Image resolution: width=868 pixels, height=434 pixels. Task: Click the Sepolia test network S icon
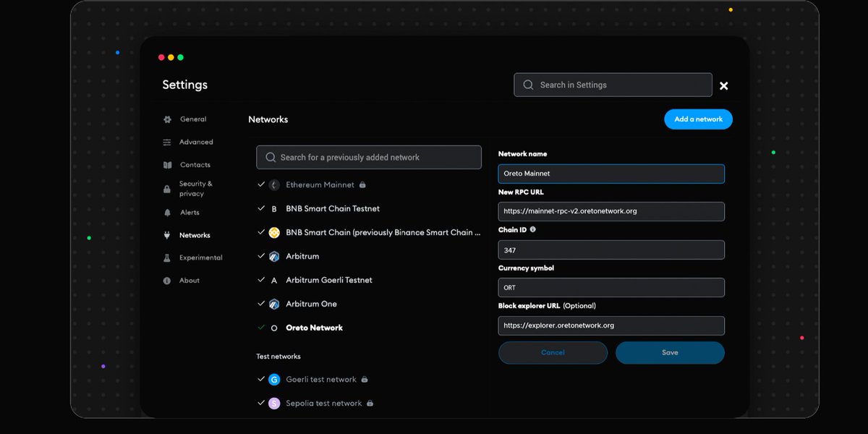(x=274, y=404)
